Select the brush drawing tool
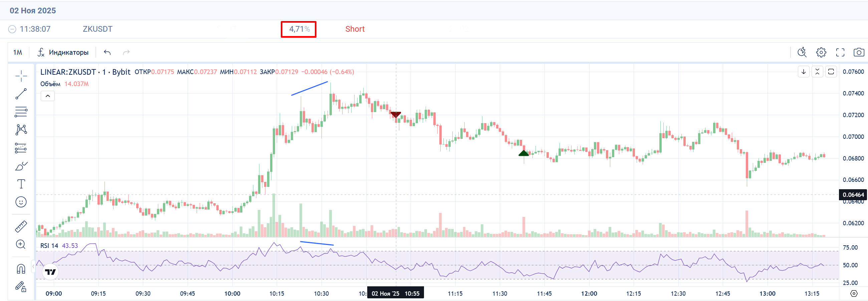868x301 pixels. click(21, 166)
